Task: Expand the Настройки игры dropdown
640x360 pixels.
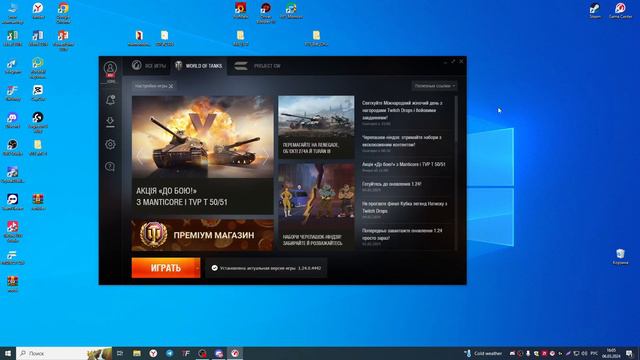Action: 154,86
